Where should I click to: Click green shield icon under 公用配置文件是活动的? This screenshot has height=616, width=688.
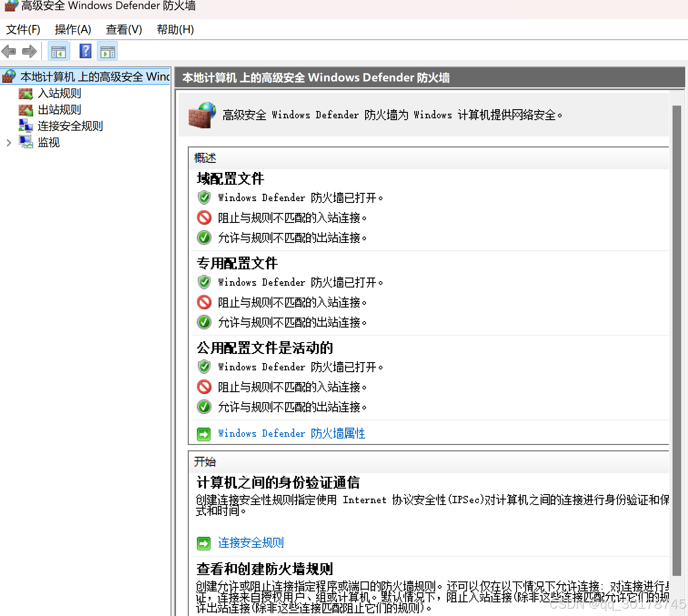tap(204, 367)
